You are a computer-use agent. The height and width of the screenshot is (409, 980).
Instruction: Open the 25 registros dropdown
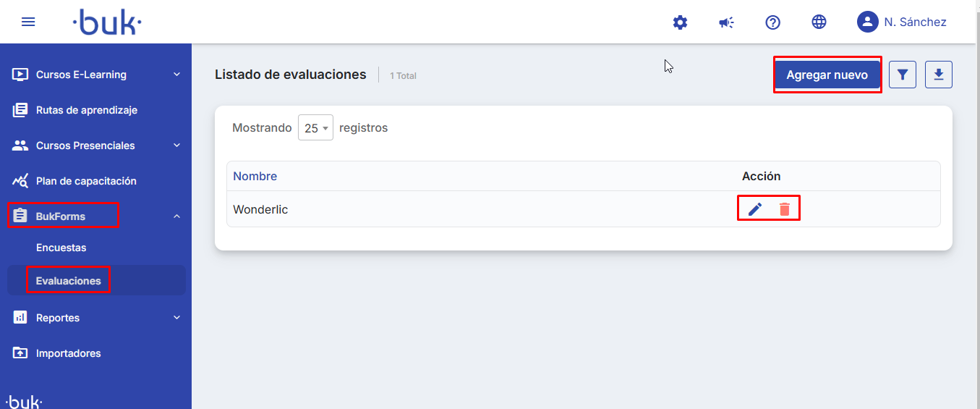pyautogui.click(x=315, y=127)
